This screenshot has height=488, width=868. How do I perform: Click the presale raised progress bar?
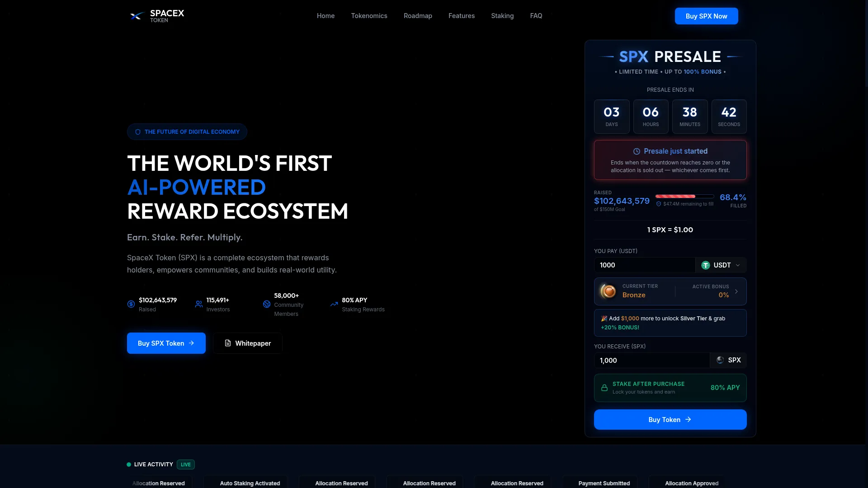point(684,197)
